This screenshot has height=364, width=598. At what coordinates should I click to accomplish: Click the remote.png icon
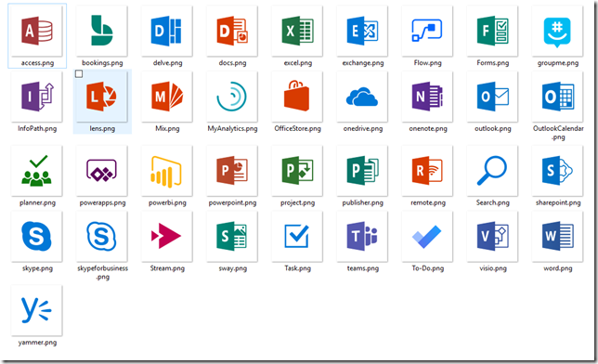click(427, 171)
